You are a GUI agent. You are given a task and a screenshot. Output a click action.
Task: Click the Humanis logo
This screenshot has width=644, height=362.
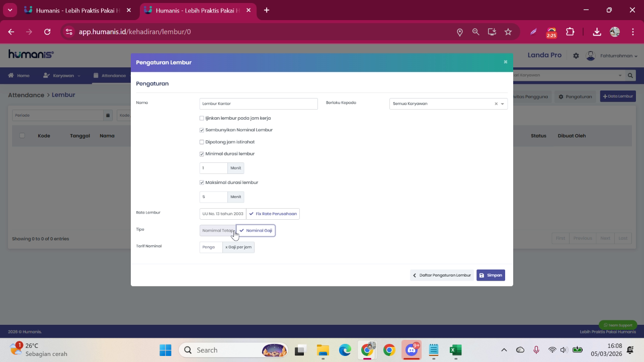click(31, 54)
